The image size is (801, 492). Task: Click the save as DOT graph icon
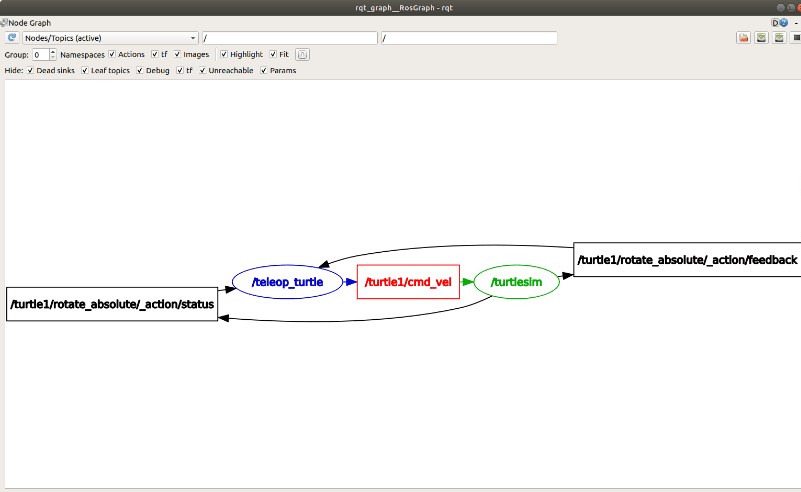pos(761,38)
